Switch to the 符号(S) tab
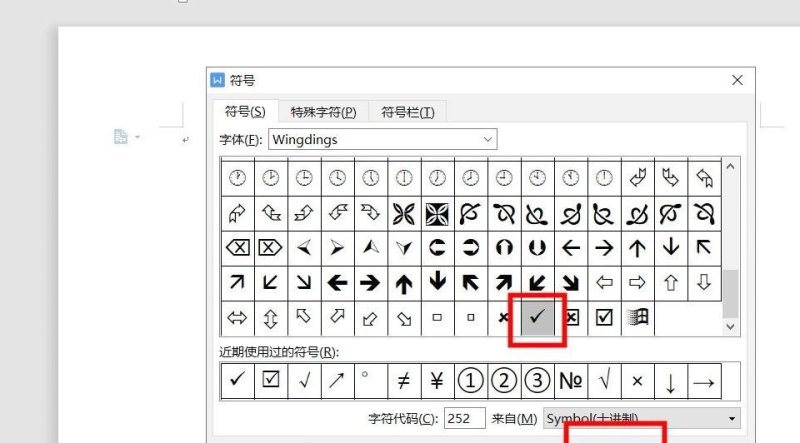This screenshot has width=800, height=443. coord(245,111)
